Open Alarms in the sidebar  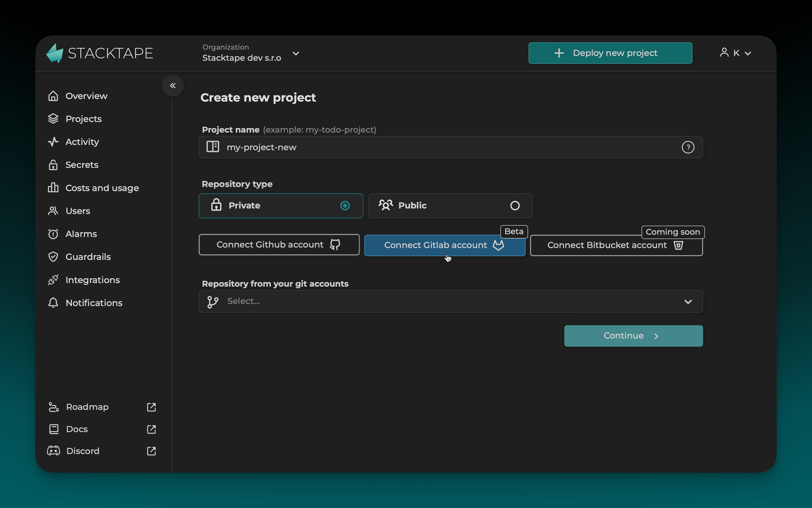[72, 234]
